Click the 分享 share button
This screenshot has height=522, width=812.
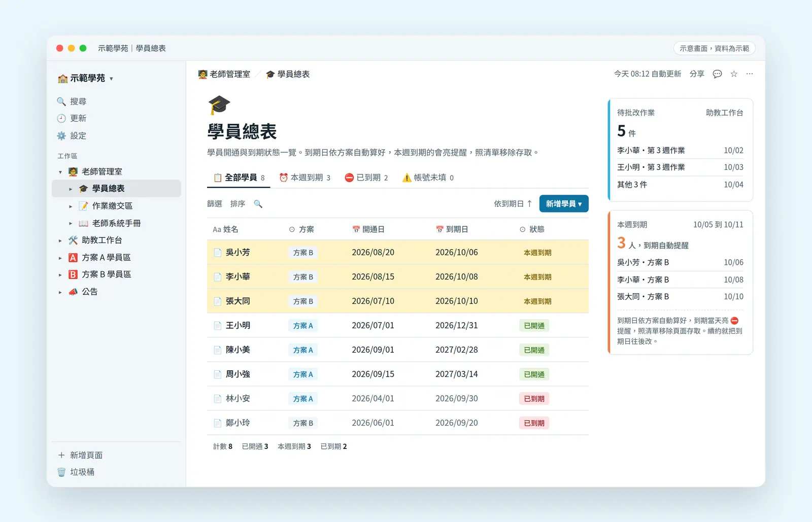pos(697,74)
